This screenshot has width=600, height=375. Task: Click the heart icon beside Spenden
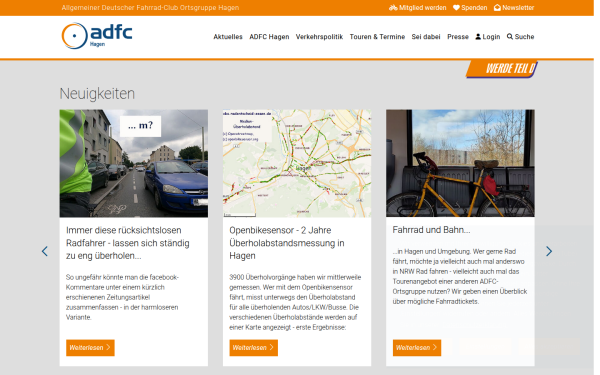(x=456, y=8)
